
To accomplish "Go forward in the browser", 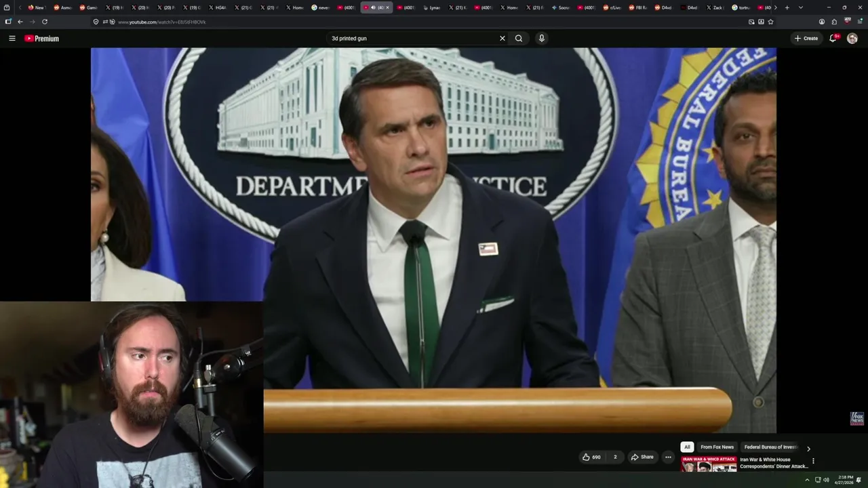I will [x=32, y=22].
